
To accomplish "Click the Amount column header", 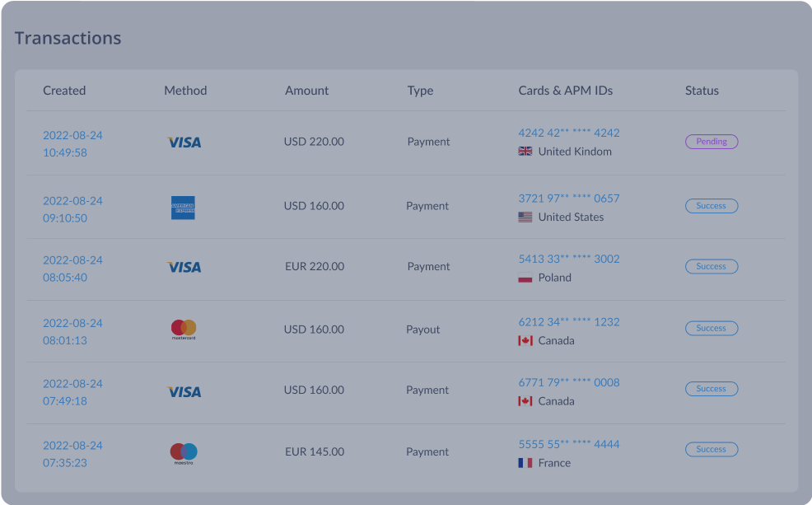I will (306, 91).
